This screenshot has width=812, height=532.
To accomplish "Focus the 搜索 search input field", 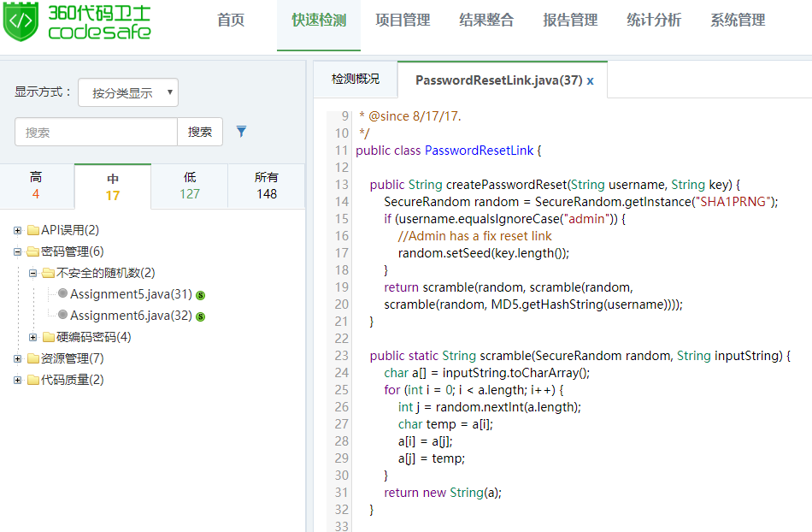I will coord(96,132).
